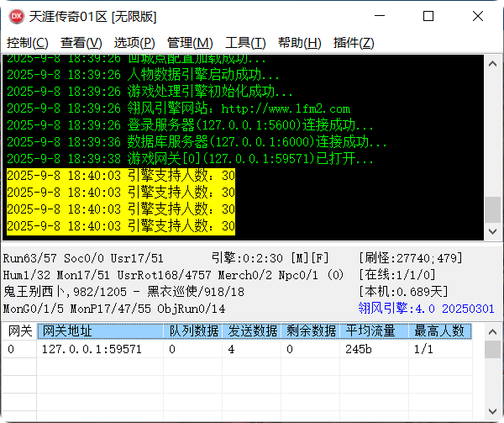Image resolution: width=504 pixels, height=423 pixels.
Task: Click the log scrollbar up arrow
Action: [x=493, y=62]
